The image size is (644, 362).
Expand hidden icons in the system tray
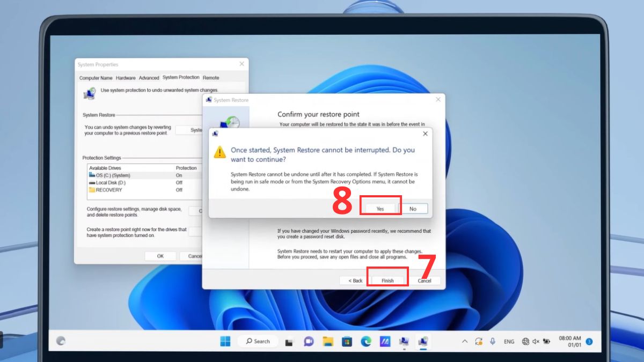click(465, 341)
